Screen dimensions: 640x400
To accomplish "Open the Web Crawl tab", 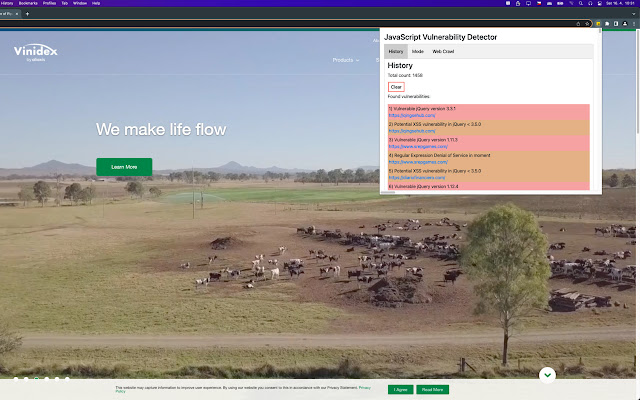I will [443, 51].
